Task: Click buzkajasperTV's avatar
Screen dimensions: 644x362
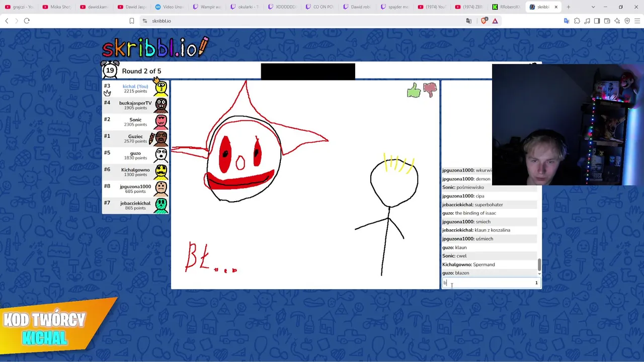Action: [161, 105]
